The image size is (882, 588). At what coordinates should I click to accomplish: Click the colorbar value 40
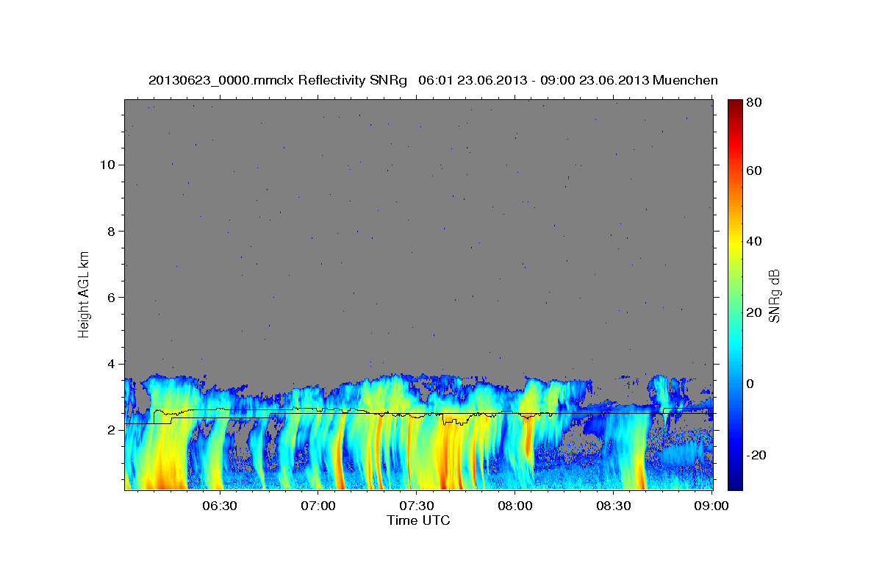(755, 242)
